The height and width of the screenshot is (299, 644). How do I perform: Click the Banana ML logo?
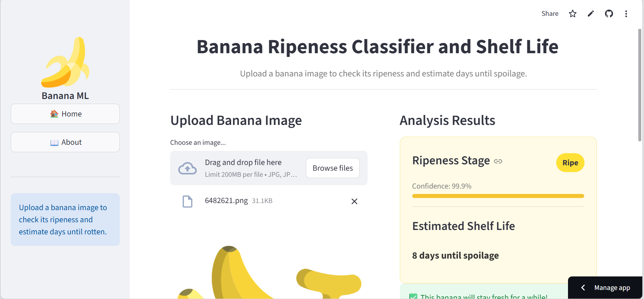click(x=66, y=62)
